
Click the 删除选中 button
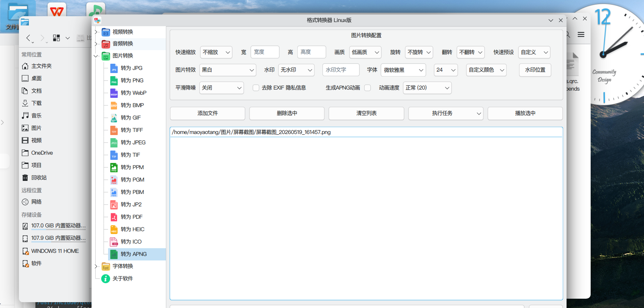click(287, 113)
